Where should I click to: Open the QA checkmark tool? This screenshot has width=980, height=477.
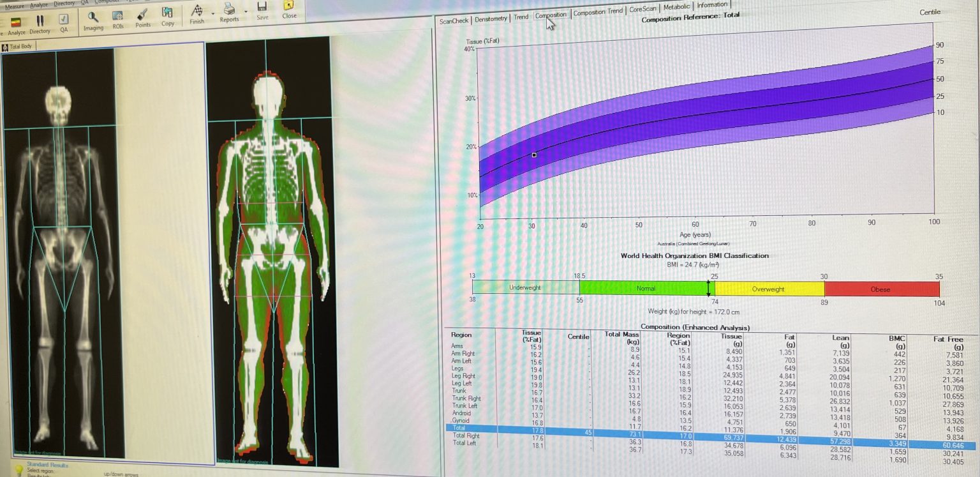[63, 19]
